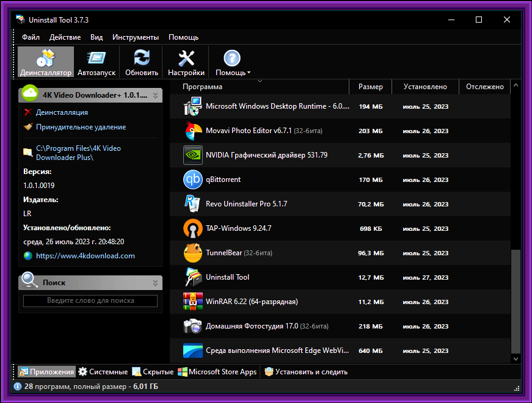
Task: Open C:\Program Files\4K Video Downloader Plus folder
Action: [78, 153]
